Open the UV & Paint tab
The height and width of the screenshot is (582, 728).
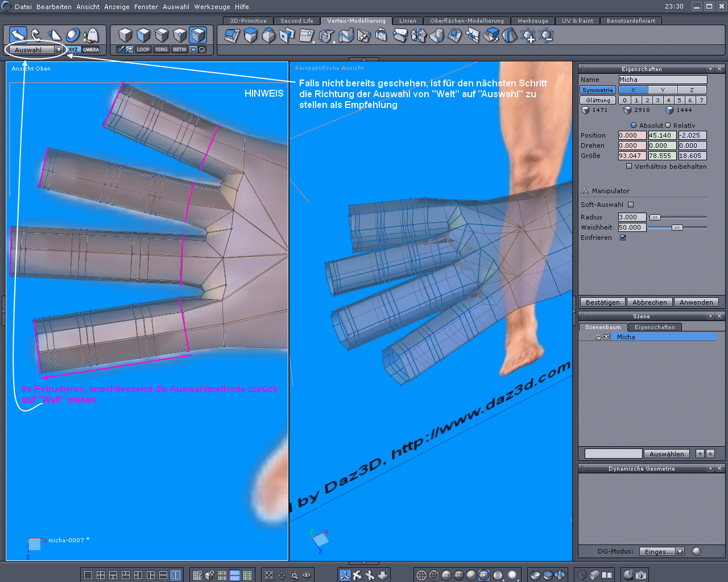point(577,21)
